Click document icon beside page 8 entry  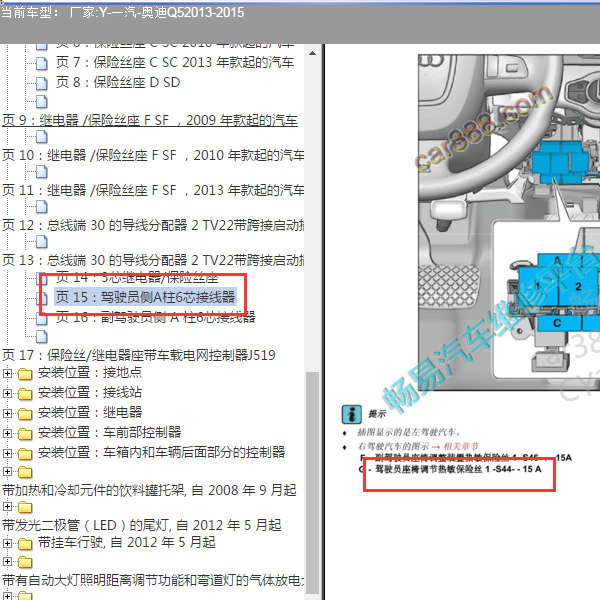(x=42, y=83)
